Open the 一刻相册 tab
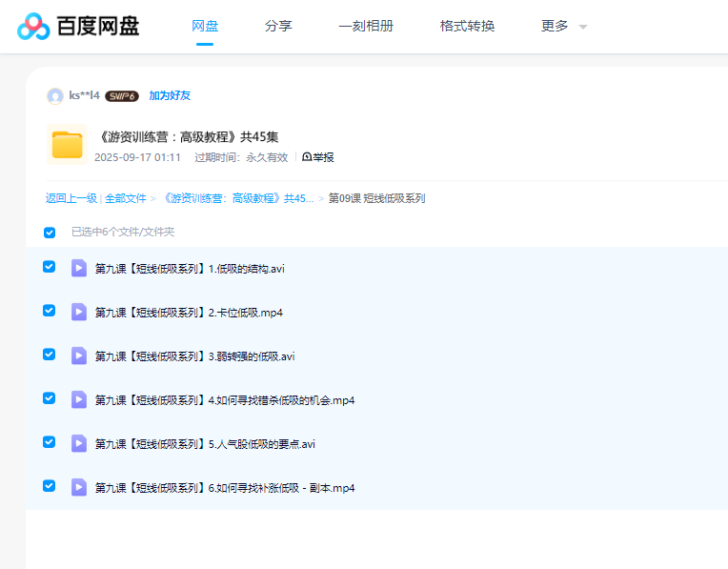Screen dimensions: 728x569 point(366,27)
